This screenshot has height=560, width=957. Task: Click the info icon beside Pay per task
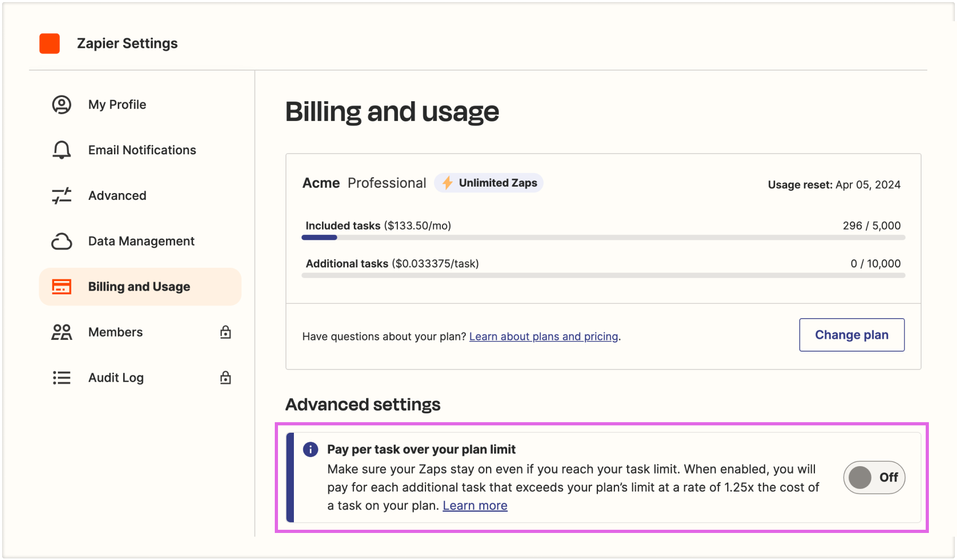coord(310,450)
